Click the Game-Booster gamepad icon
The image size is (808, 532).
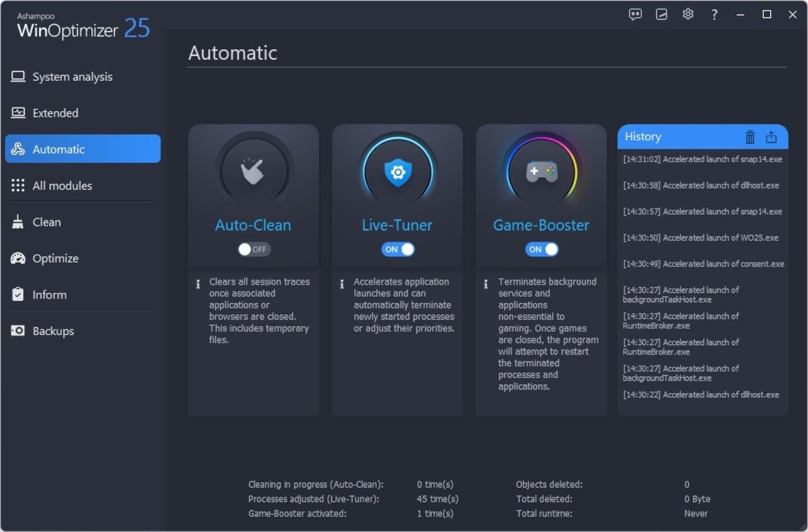pyautogui.click(x=542, y=172)
